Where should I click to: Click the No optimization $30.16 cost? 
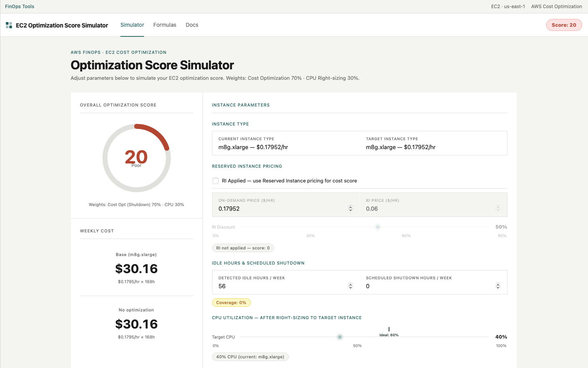tap(136, 324)
